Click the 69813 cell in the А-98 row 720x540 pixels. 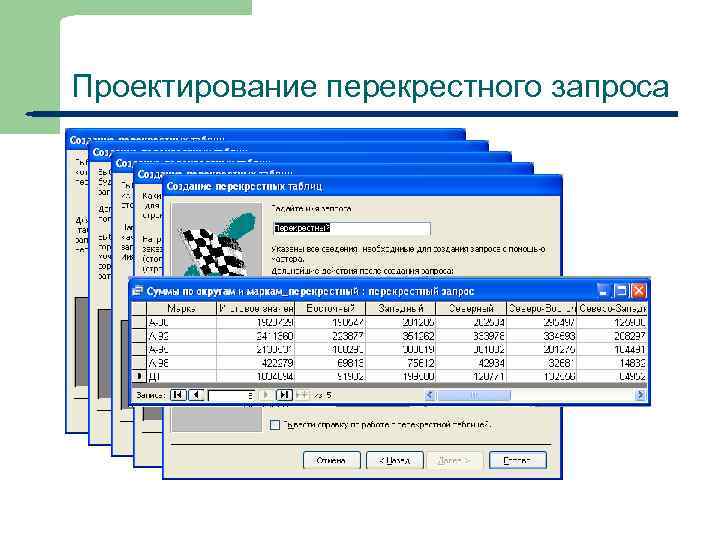click(330, 363)
